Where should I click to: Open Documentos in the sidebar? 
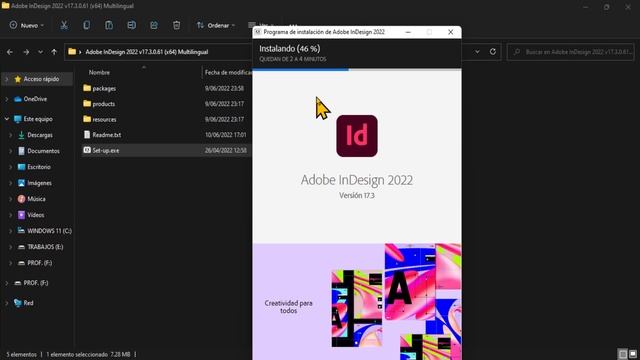click(x=43, y=151)
